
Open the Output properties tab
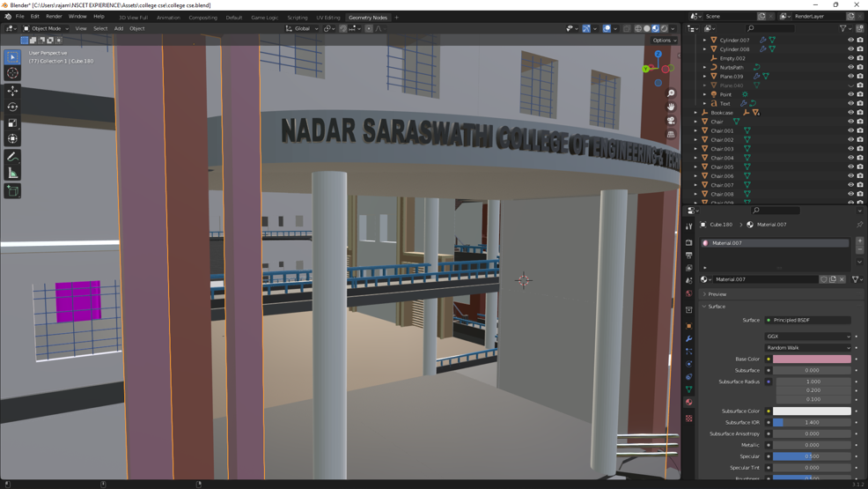click(689, 256)
